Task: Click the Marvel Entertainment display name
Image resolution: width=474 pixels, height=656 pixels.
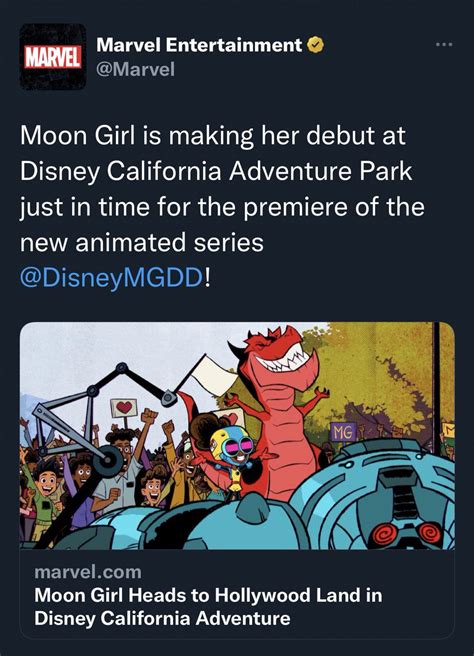Action: (199, 45)
